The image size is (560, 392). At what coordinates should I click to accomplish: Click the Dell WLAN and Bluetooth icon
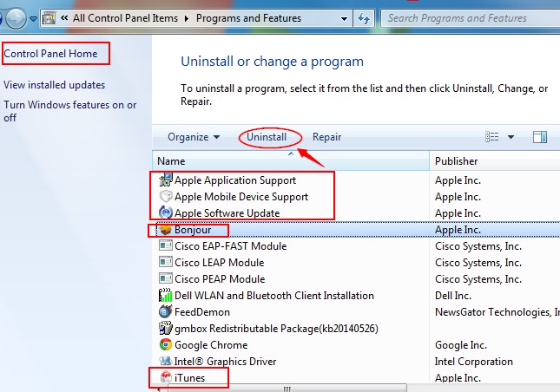pos(166,296)
